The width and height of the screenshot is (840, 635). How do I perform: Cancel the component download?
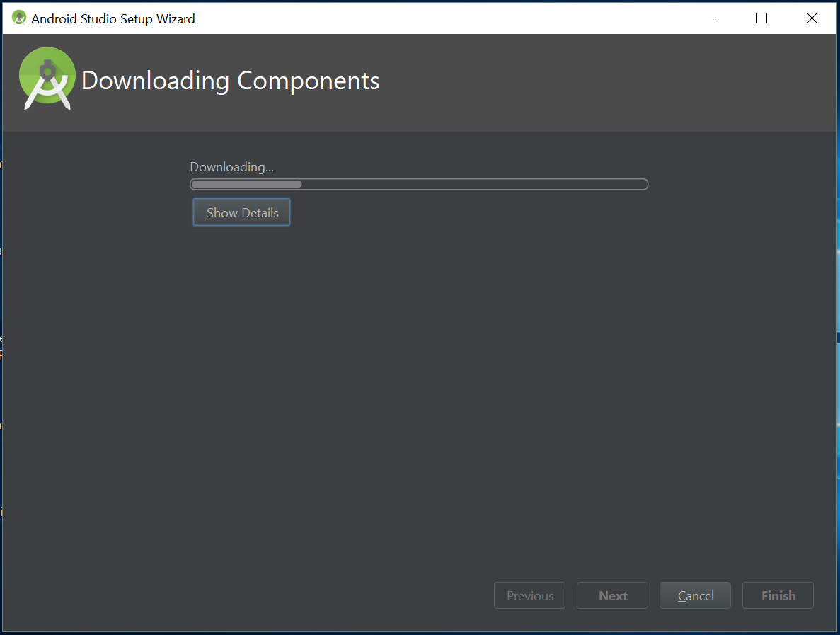tap(694, 595)
